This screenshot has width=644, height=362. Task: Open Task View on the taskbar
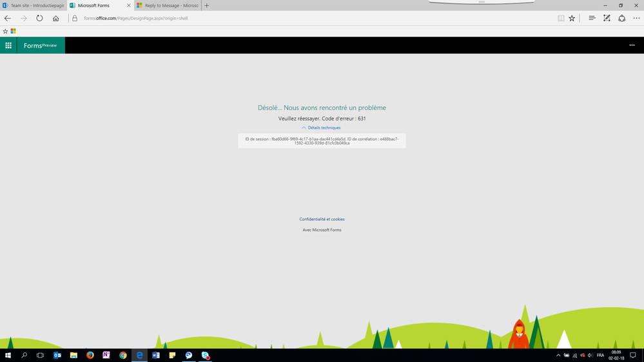40,355
